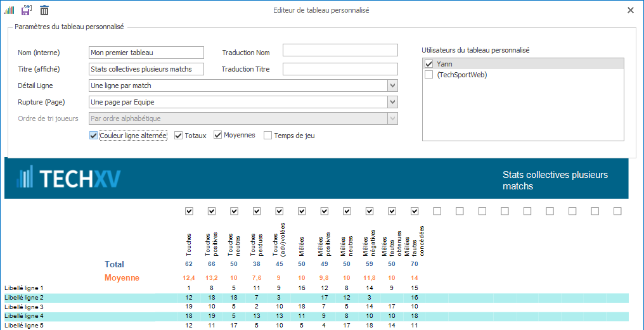Enable the Temps de jeu checkbox
644x330 pixels.
click(x=268, y=136)
